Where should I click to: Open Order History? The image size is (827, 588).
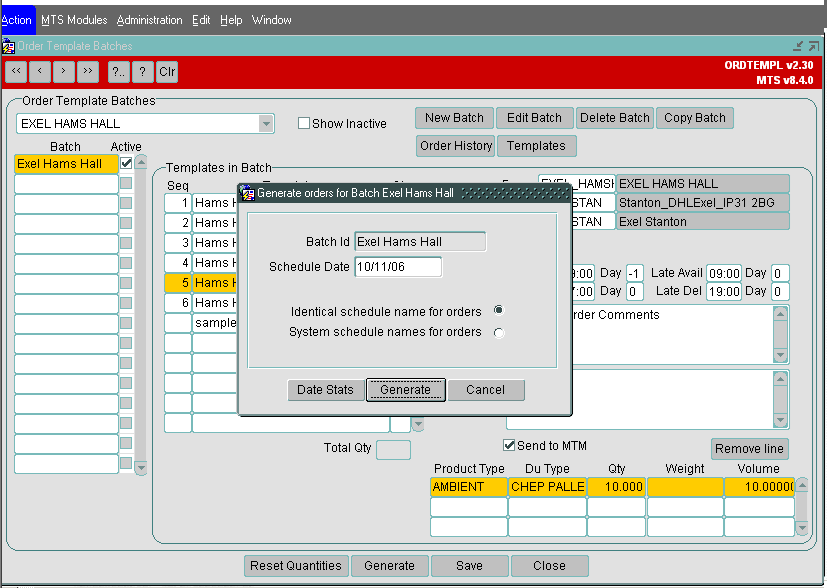pyautogui.click(x=456, y=146)
